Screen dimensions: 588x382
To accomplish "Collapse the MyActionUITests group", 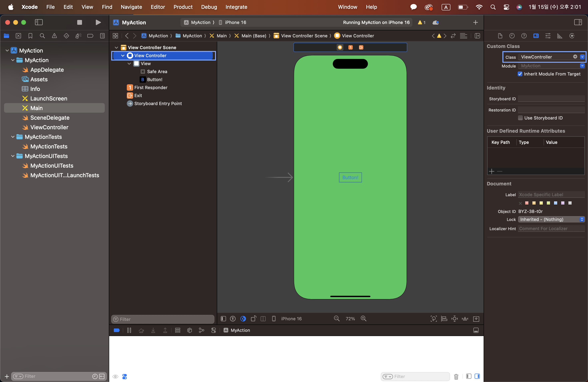I will tap(13, 156).
